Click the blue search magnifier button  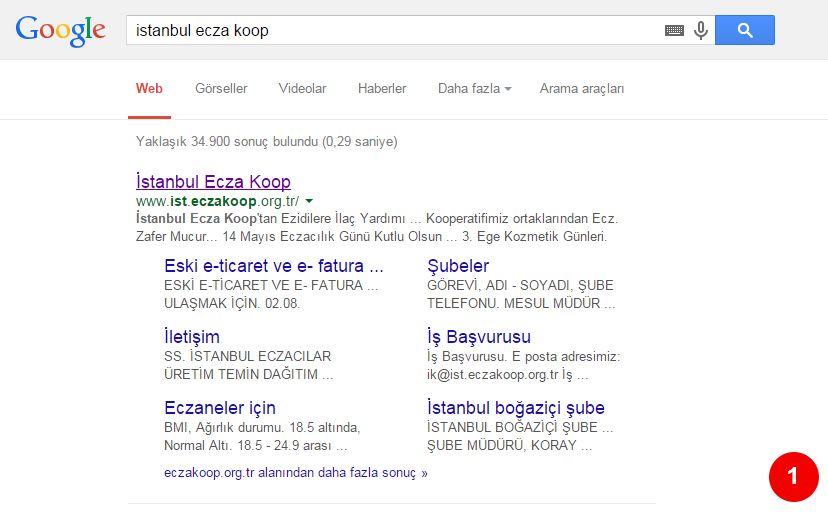point(745,30)
